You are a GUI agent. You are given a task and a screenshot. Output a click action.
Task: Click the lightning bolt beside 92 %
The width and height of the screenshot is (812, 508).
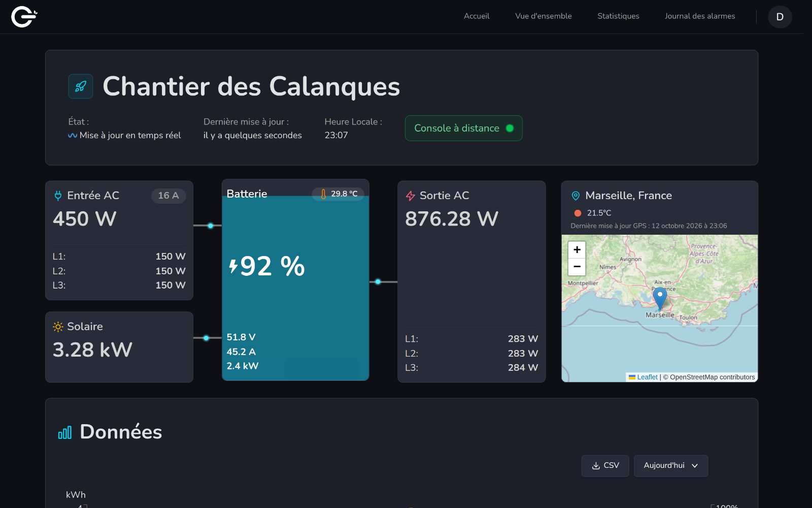pyautogui.click(x=233, y=266)
